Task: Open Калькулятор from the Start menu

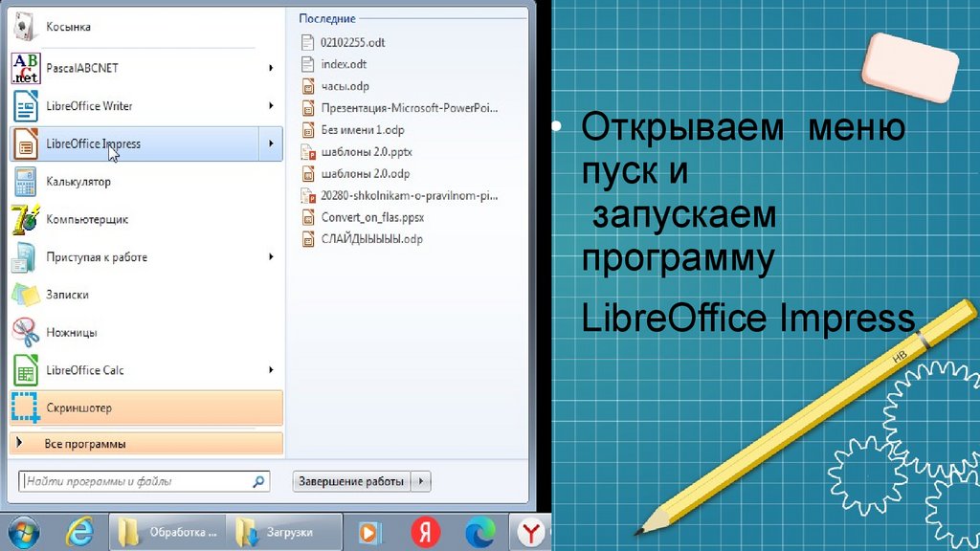Action: [x=146, y=182]
